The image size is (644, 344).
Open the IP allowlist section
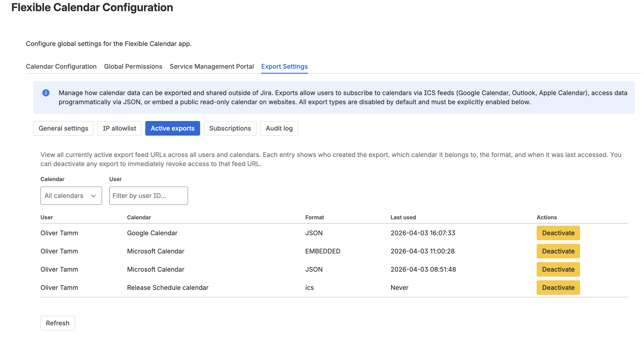119,128
